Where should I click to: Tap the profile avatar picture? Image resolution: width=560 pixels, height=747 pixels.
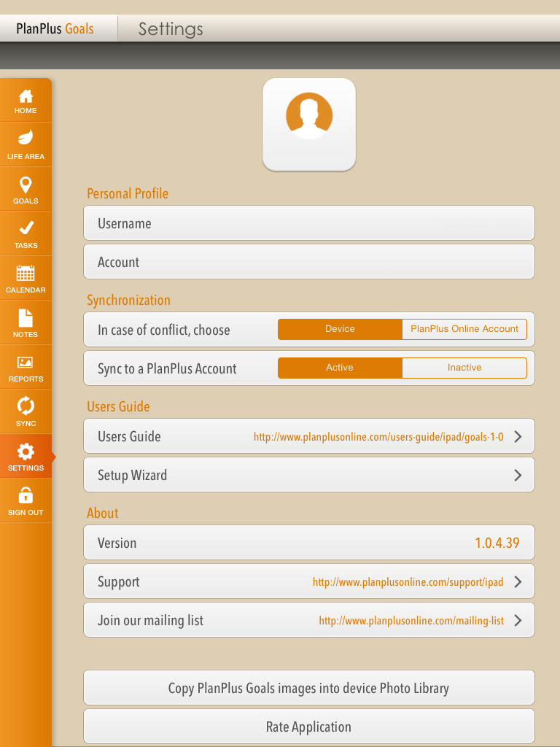[x=309, y=124]
